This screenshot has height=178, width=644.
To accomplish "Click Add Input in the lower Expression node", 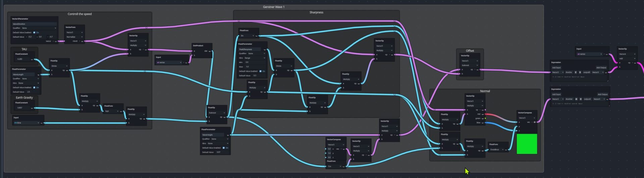I will (x=556, y=94).
